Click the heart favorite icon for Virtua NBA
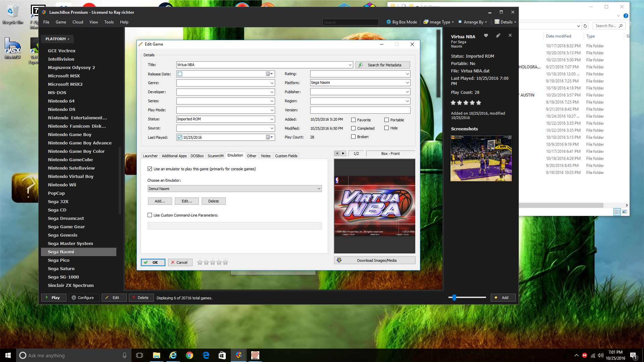This screenshot has width=644, height=362. (486, 36)
